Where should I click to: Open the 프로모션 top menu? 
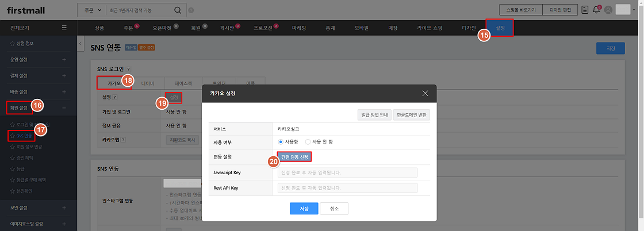(263, 28)
